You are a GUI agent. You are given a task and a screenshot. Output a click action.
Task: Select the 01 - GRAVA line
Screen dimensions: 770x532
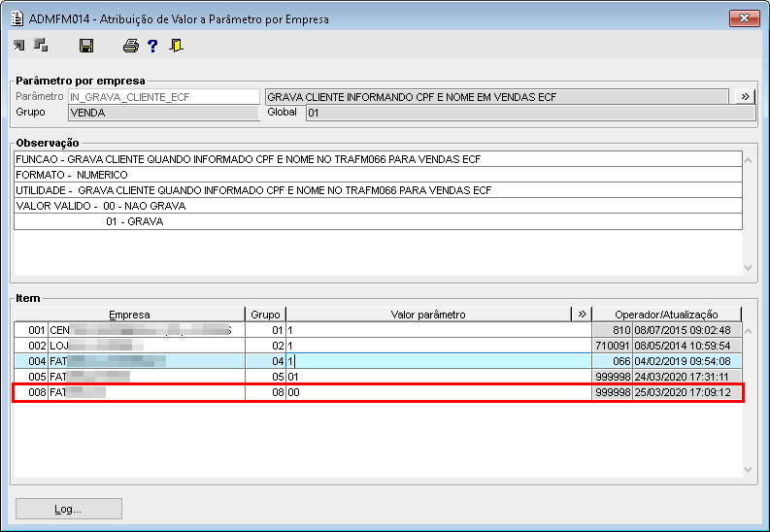pyautogui.click(x=378, y=222)
